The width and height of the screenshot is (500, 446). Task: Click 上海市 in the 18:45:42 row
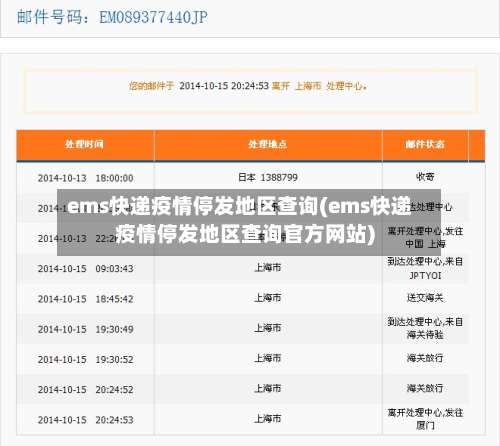268,298
